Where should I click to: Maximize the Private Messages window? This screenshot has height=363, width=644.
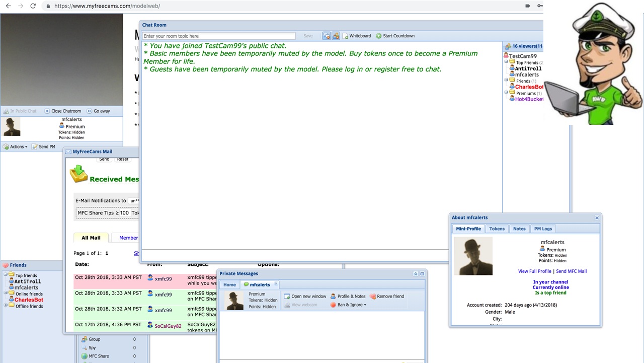pyautogui.click(x=422, y=274)
